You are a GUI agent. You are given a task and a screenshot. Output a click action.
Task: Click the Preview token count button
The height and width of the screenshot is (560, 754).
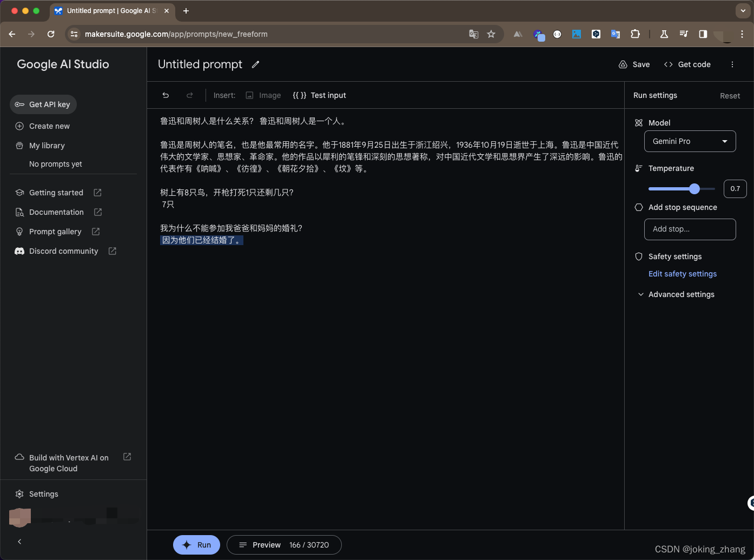coord(284,545)
